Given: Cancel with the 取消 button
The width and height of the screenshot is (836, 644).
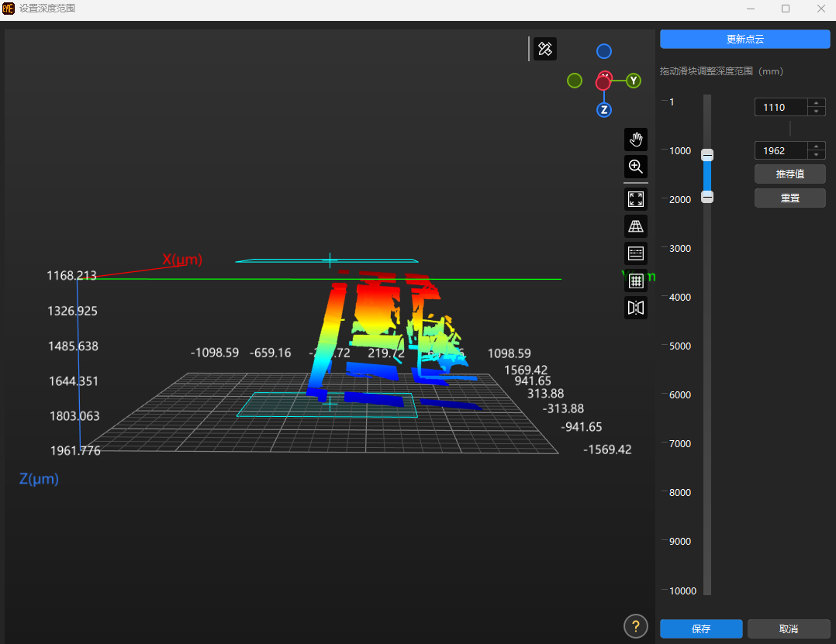Looking at the screenshot, I should click(x=789, y=629).
